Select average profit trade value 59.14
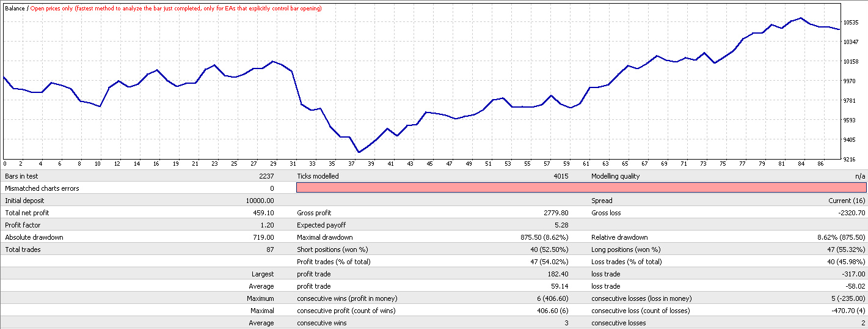Image resolution: width=868 pixels, height=329 pixels. (x=560, y=286)
